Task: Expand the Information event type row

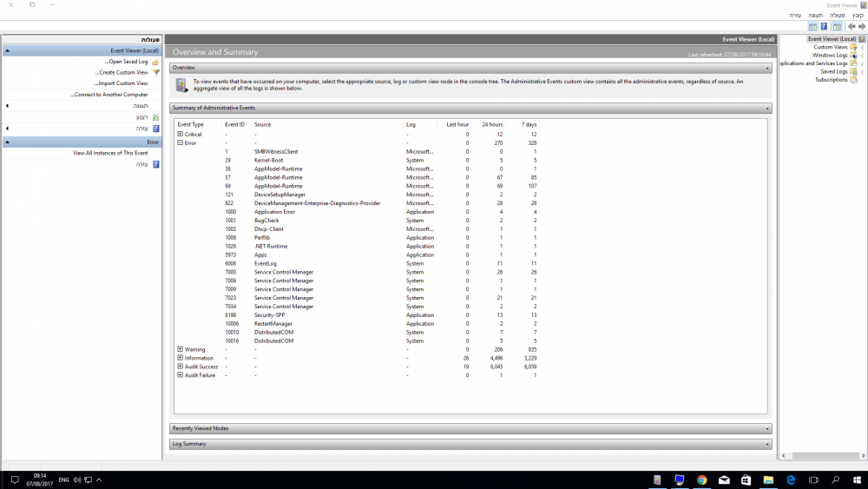Action: tap(180, 358)
